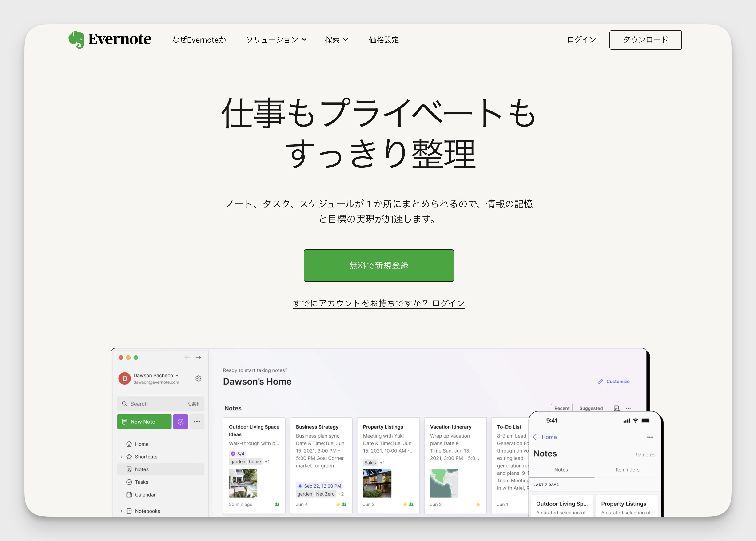Switch to the Recent tab

point(562,408)
